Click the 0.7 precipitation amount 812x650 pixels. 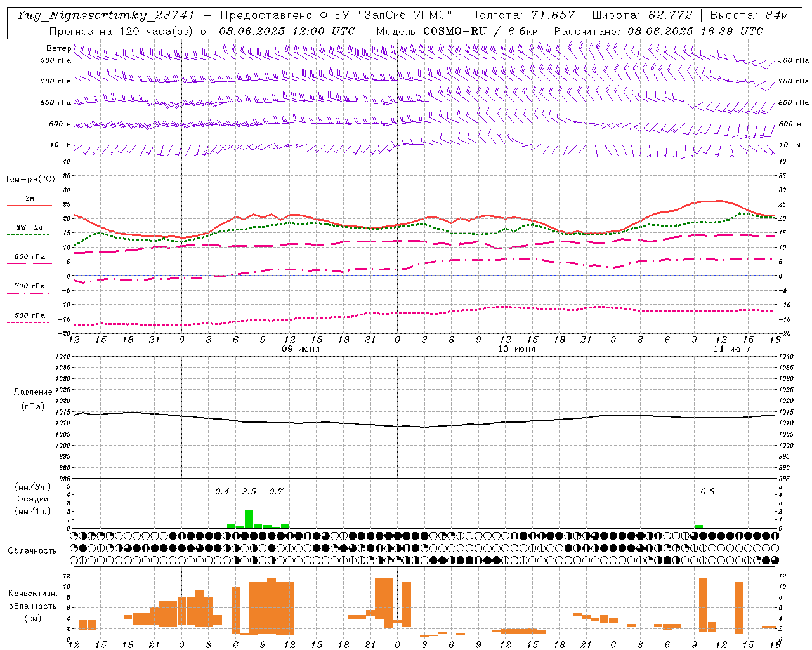[276, 491]
